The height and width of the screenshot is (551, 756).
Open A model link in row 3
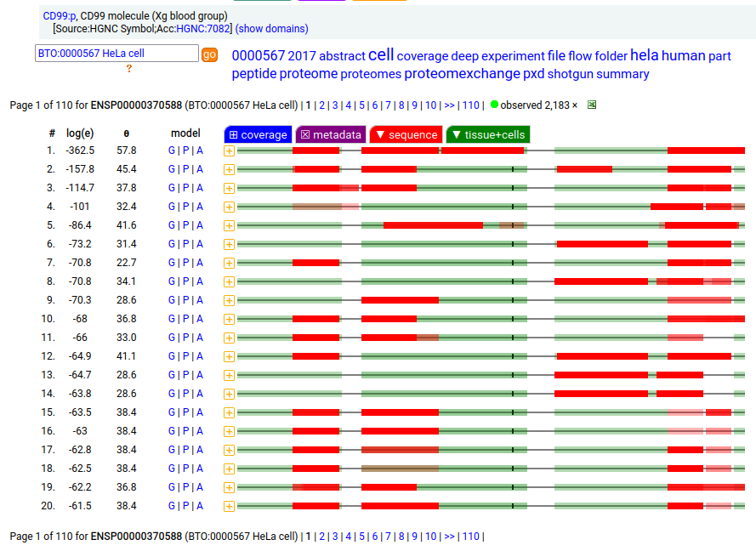[200, 188]
